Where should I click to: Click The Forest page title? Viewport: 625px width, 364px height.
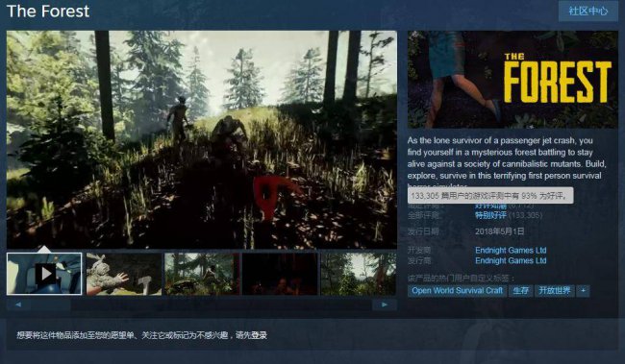point(48,12)
